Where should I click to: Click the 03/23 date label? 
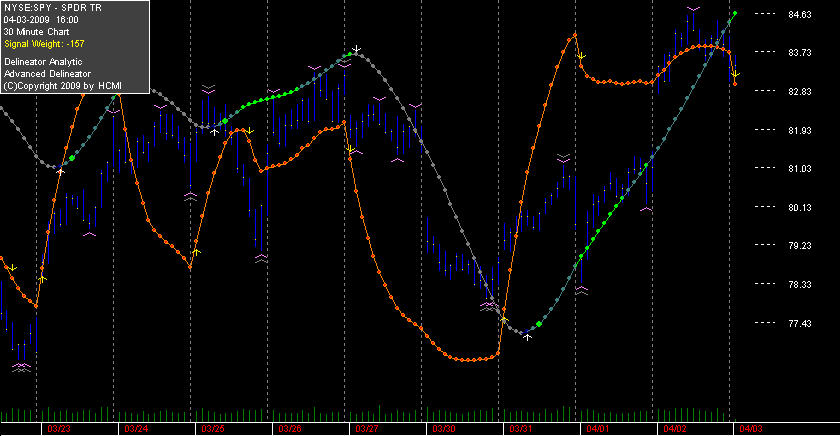pyautogui.click(x=59, y=429)
